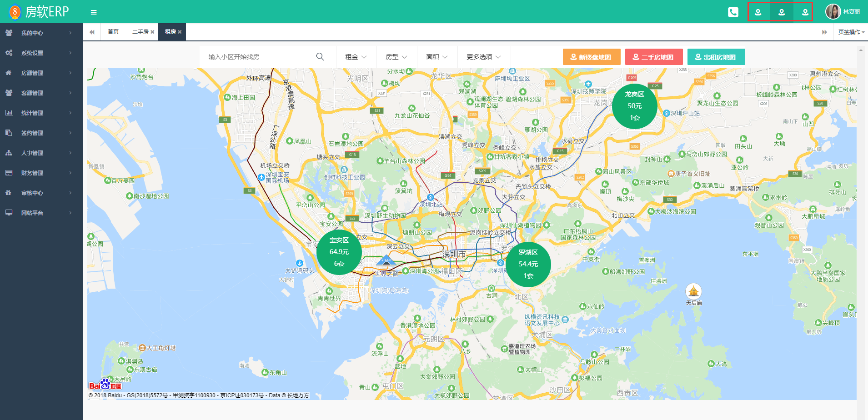This screenshot has height=420, width=868.
Task: Click the 宝安区 map cluster marker
Action: [x=339, y=252]
